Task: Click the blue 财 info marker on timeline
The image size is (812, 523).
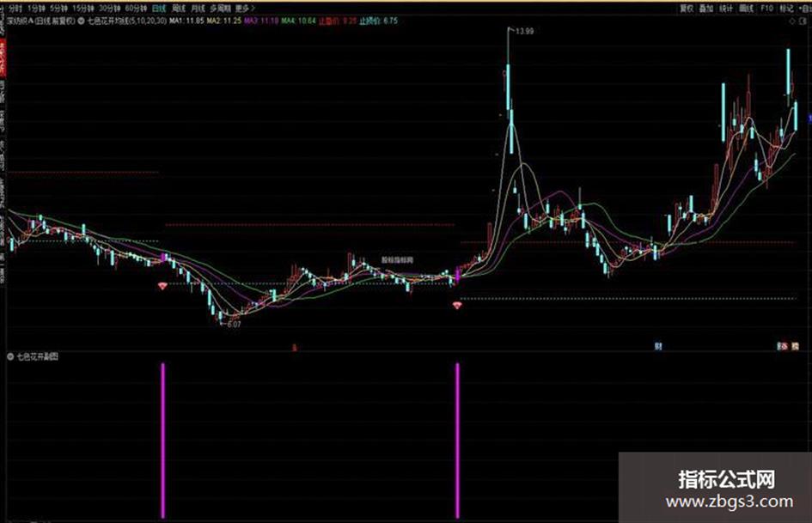Action: coord(658,346)
